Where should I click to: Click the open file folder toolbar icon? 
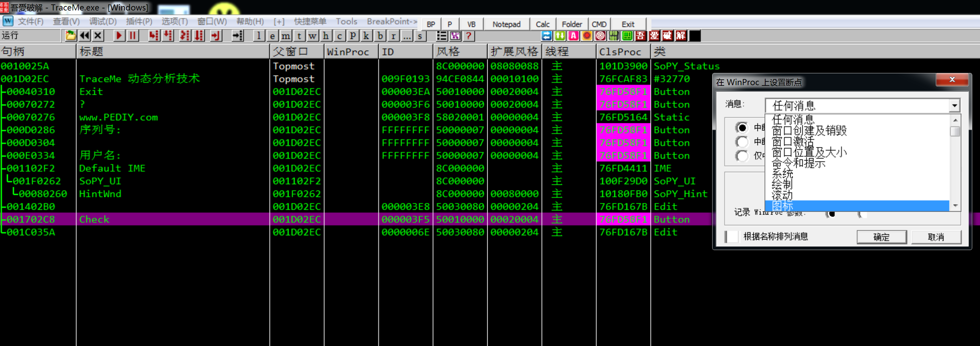(x=71, y=36)
